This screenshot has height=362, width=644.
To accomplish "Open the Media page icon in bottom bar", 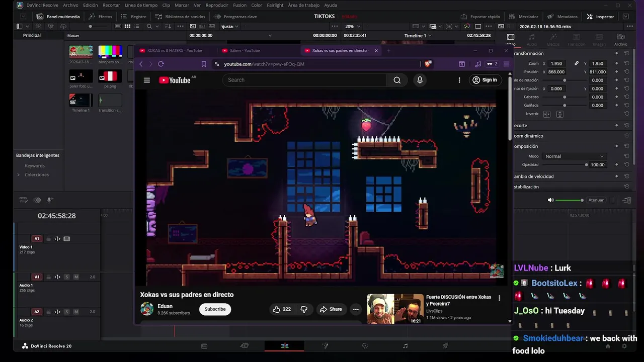I will pos(204,346).
